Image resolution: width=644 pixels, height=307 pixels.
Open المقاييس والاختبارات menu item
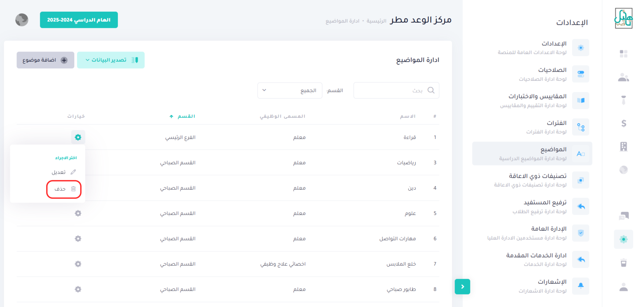click(532, 100)
